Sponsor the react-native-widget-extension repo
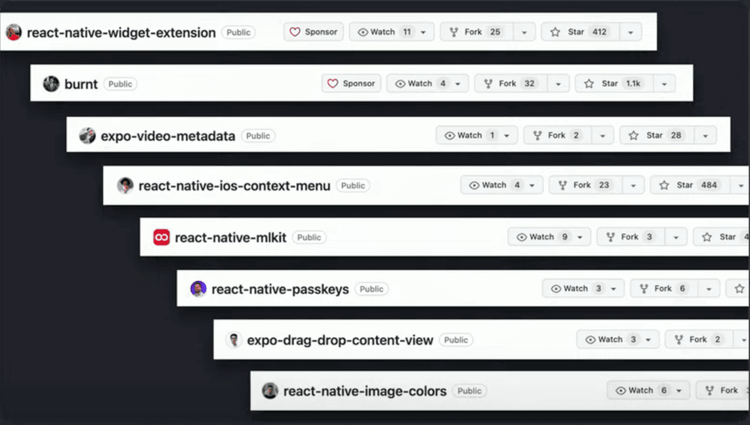The height and width of the screenshot is (425, 750). (313, 32)
